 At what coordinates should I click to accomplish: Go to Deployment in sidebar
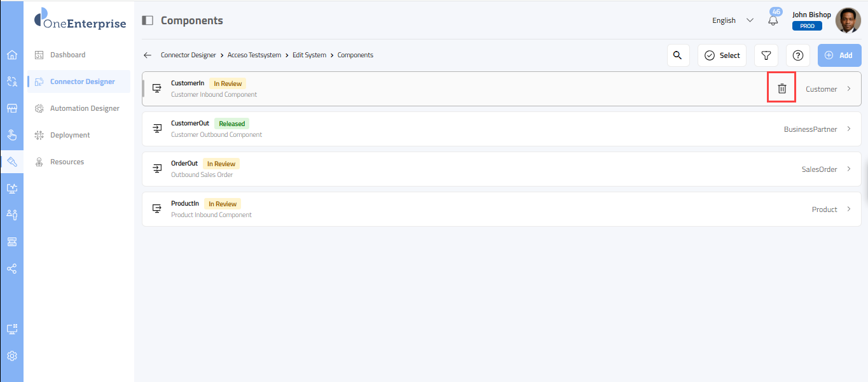pyautogui.click(x=70, y=135)
